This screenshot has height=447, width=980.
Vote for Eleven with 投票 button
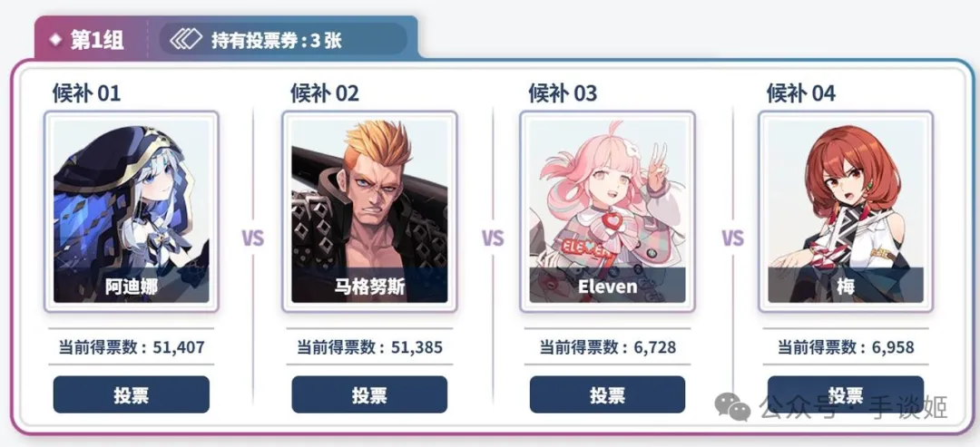[x=607, y=394]
